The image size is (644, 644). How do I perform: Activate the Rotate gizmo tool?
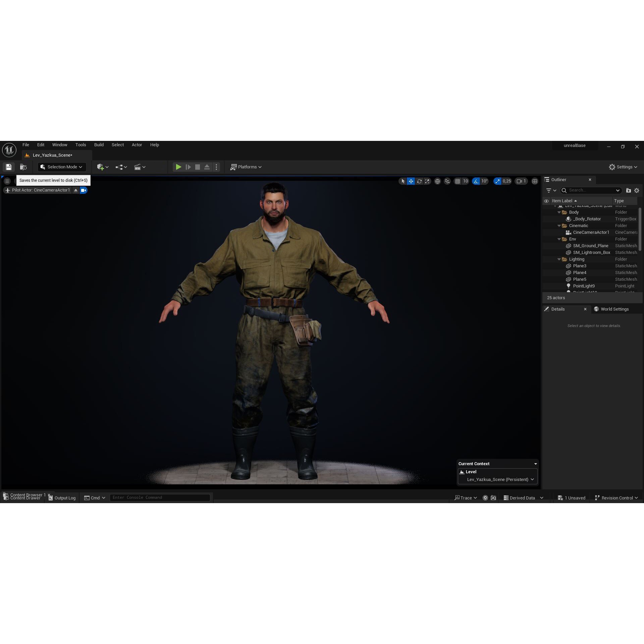tap(419, 181)
